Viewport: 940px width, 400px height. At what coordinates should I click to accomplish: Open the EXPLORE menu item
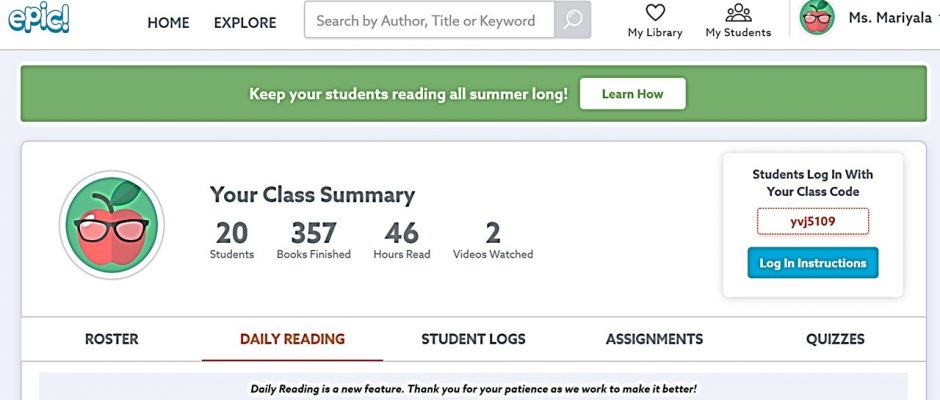[x=245, y=23]
